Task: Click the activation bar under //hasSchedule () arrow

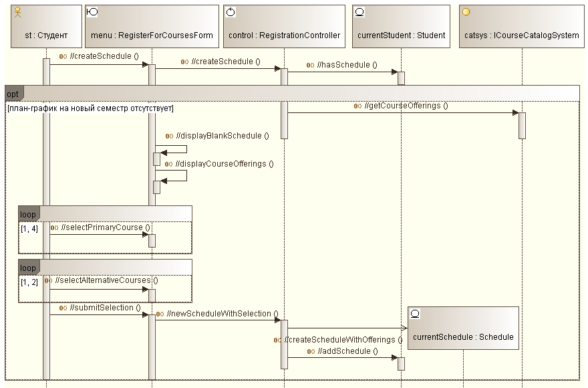Action: (x=402, y=78)
